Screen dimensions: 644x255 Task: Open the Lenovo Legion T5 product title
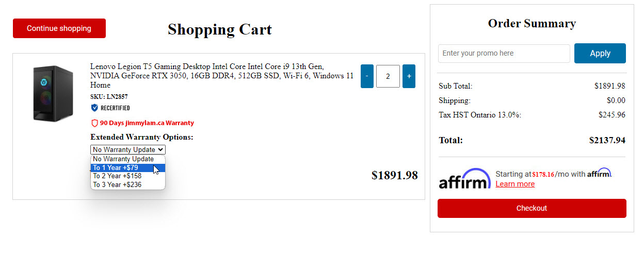pyautogui.click(x=222, y=76)
